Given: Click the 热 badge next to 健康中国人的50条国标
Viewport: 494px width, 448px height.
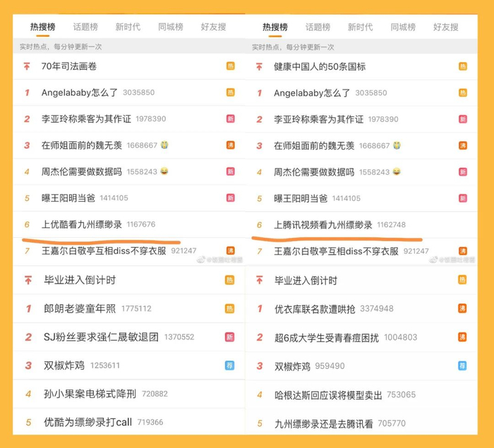Looking at the screenshot, I should [462, 66].
